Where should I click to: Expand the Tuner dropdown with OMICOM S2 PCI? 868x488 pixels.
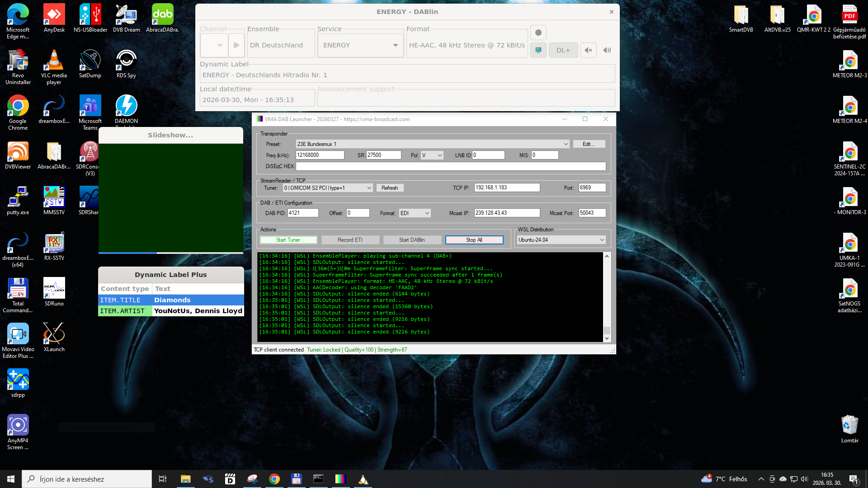328,188
